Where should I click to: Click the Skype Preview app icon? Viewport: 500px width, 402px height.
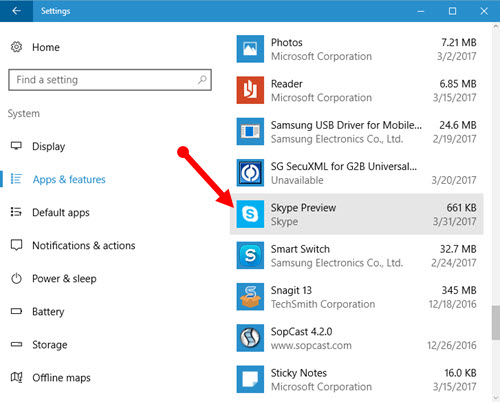(x=250, y=214)
